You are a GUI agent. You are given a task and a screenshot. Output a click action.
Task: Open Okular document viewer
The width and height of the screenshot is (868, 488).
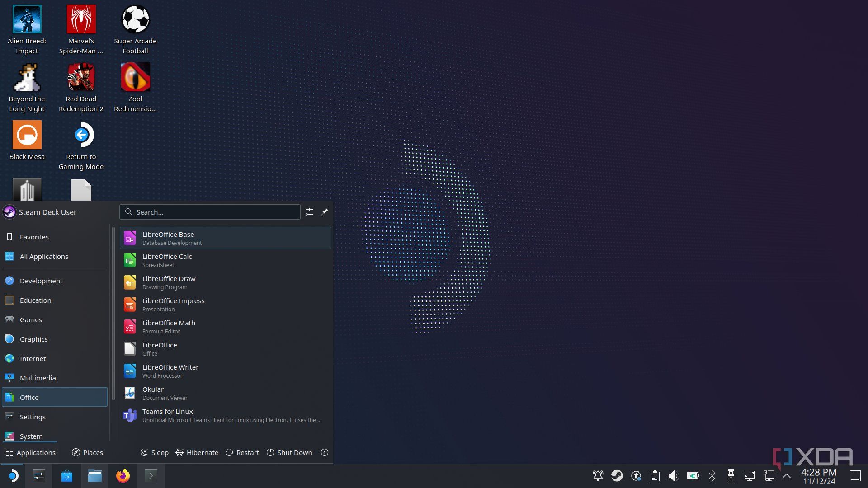pos(225,393)
